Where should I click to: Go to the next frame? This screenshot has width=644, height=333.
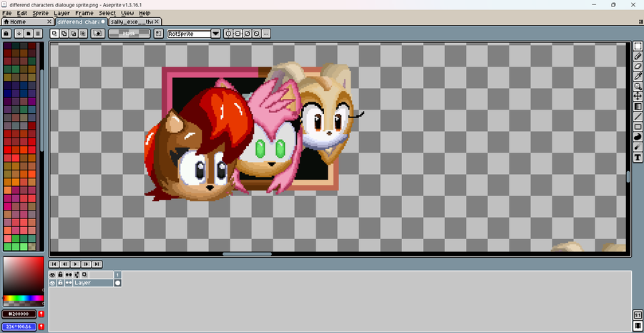87,264
